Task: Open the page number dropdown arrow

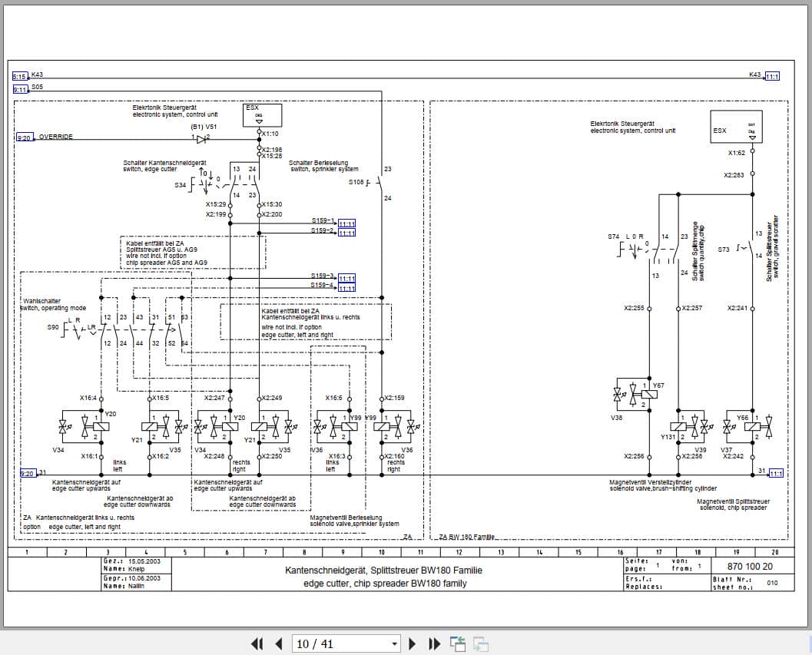Action: (395, 644)
